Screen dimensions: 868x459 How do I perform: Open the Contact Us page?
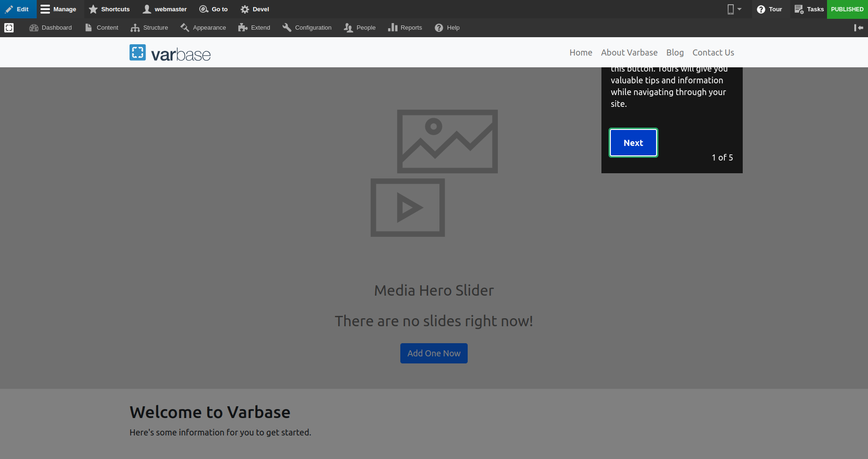[713, 52]
